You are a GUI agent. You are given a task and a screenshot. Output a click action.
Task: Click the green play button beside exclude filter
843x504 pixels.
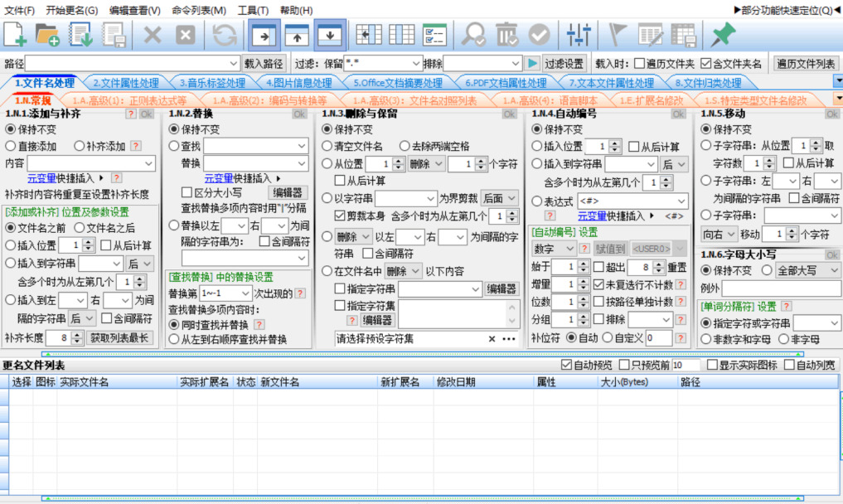[x=532, y=64]
